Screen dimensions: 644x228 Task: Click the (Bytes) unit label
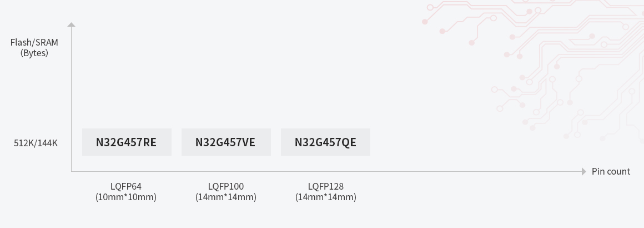[x=34, y=53]
